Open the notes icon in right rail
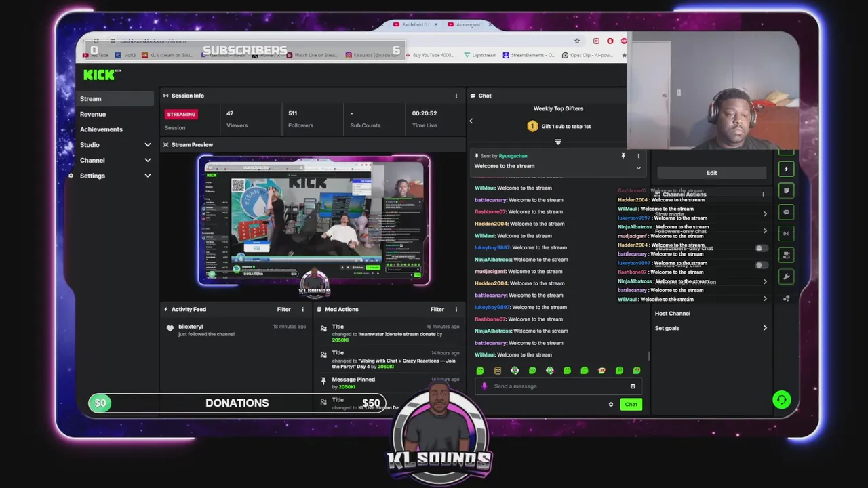The height and width of the screenshot is (488, 868). tap(787, 190)
